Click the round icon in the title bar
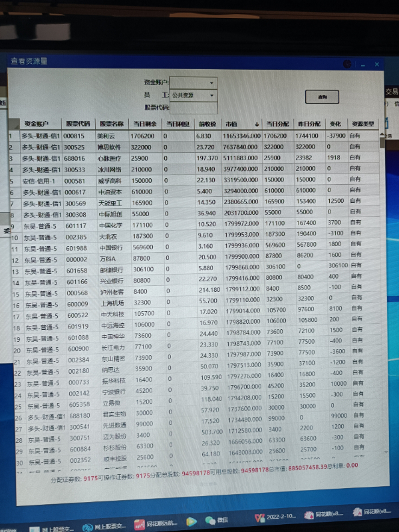The height and width of the screenshot is (532, 399). pyautogui.click(x=347, y=64)
